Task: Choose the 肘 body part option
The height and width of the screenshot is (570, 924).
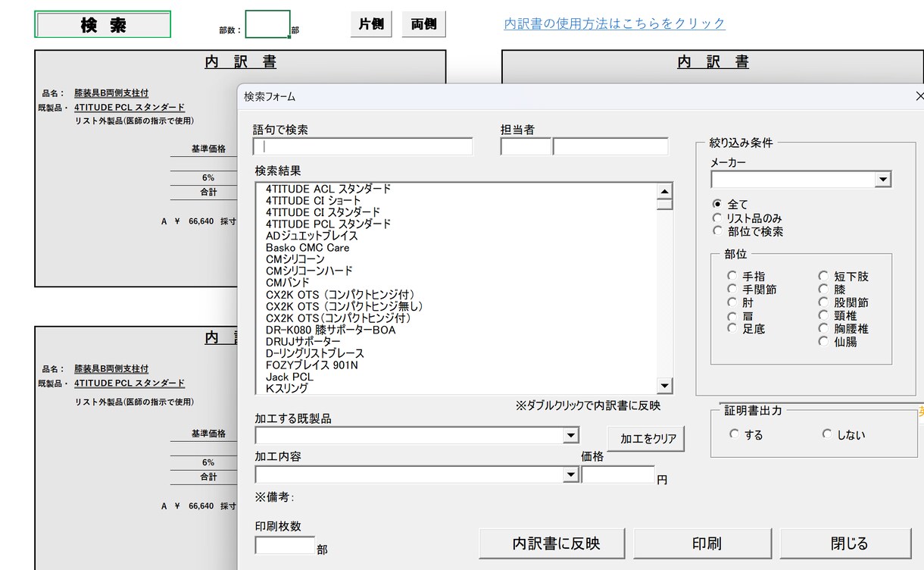Action: coord(732,302)
